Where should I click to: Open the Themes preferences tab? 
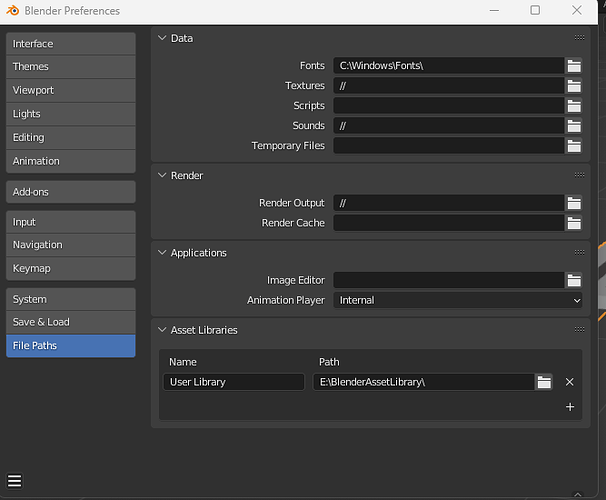[71, 67]
